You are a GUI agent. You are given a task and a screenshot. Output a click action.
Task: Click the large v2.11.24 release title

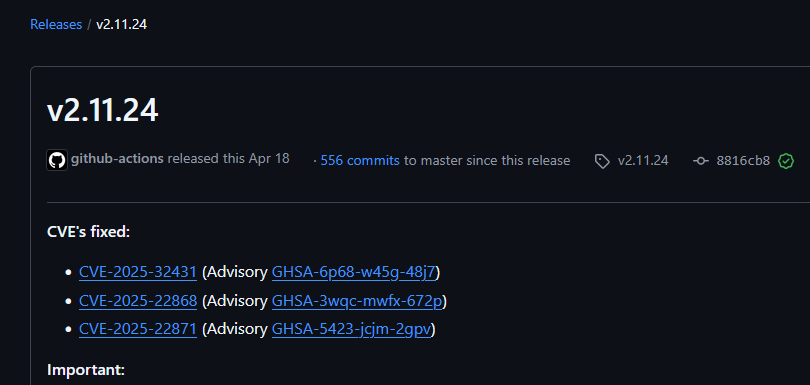102,110
